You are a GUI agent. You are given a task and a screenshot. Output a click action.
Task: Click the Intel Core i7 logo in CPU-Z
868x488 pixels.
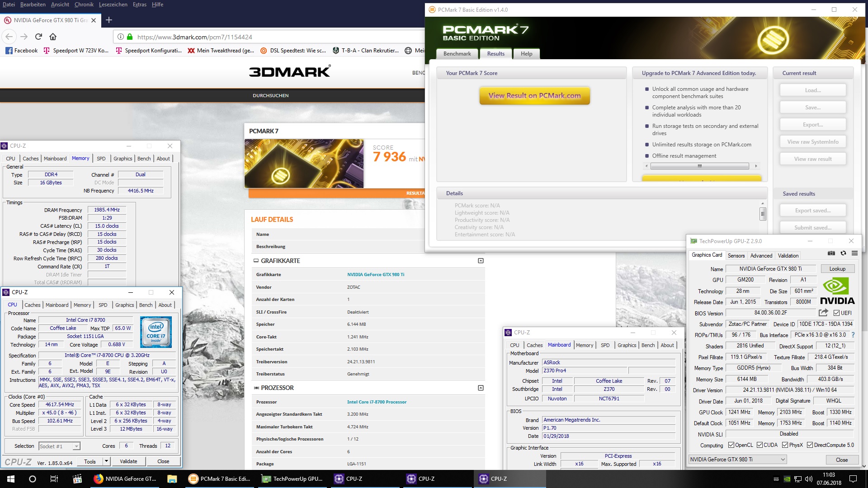tap(156, 332)
